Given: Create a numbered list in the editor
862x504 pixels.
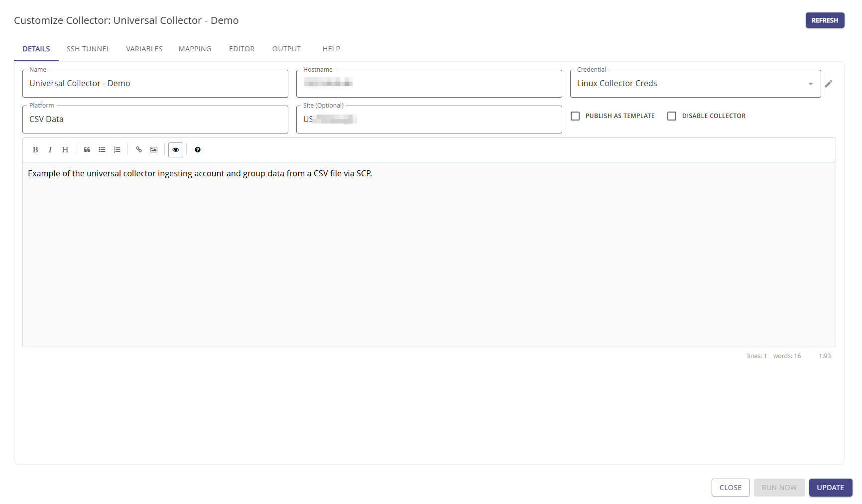Looking at the screenshot, I should [x=117, y=150].
